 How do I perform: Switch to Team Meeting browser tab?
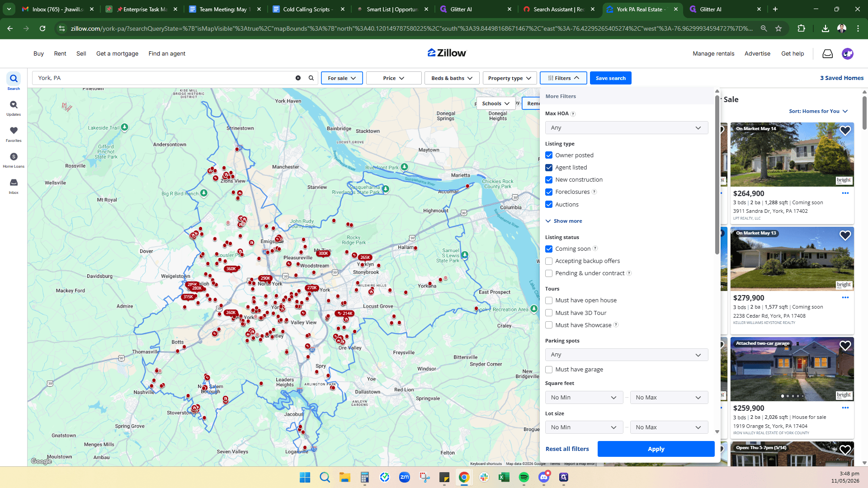(x=225, y=9)
